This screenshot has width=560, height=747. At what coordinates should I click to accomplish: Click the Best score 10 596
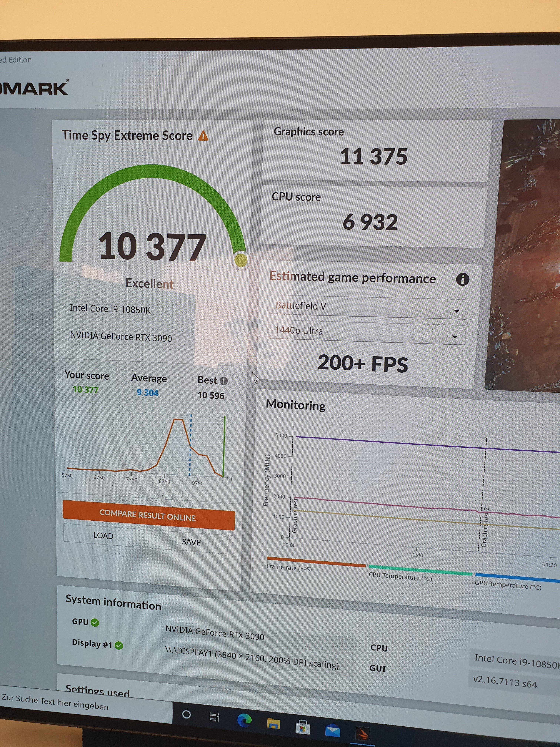(211, 395)
